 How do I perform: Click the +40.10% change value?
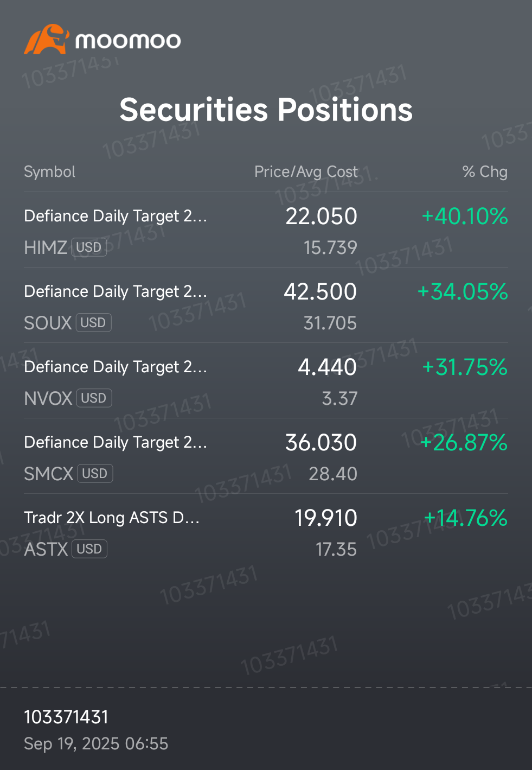click(465, 217)
